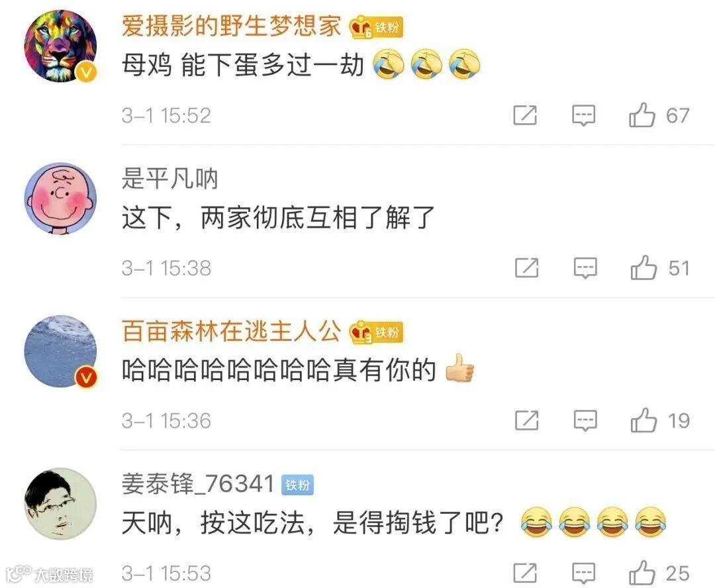
Task: Share the 15:53 comment
Action: 525,573
